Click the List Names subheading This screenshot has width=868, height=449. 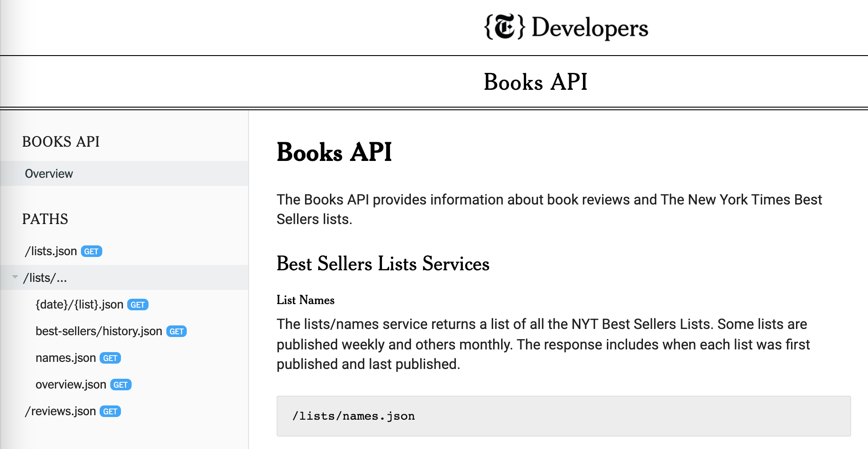[305, 300]
